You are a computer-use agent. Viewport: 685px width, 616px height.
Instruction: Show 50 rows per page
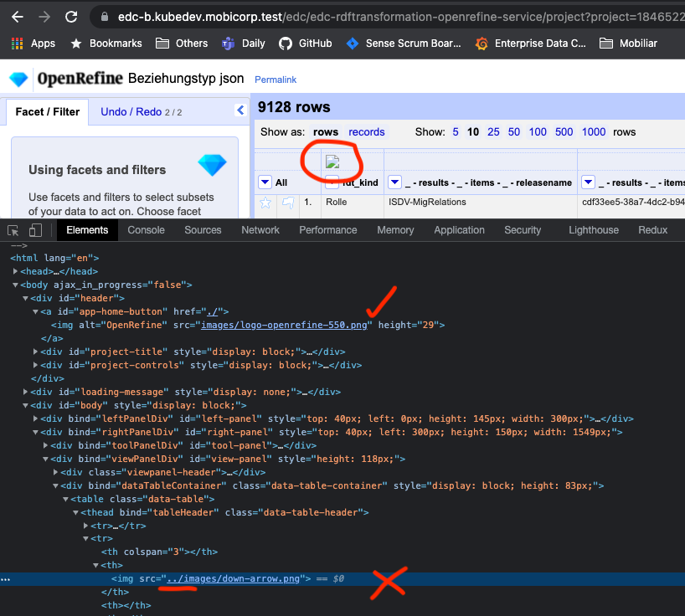click(514, 132)
